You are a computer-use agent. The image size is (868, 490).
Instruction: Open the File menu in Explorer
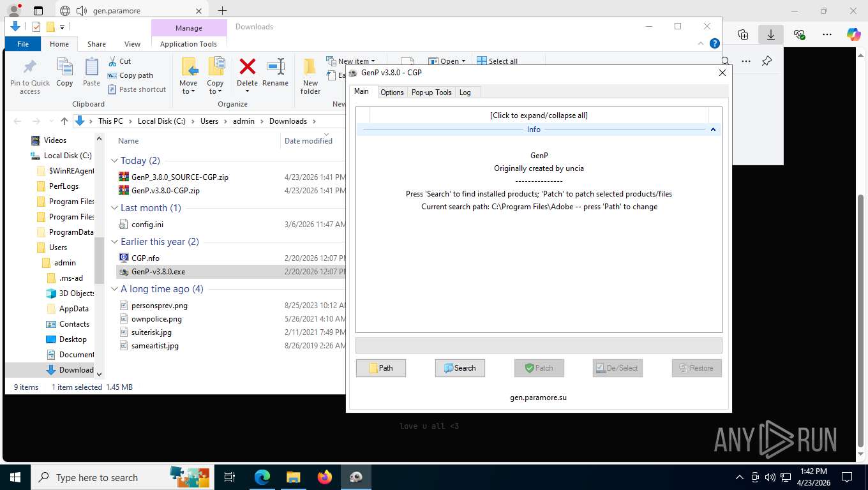point(23,44)
